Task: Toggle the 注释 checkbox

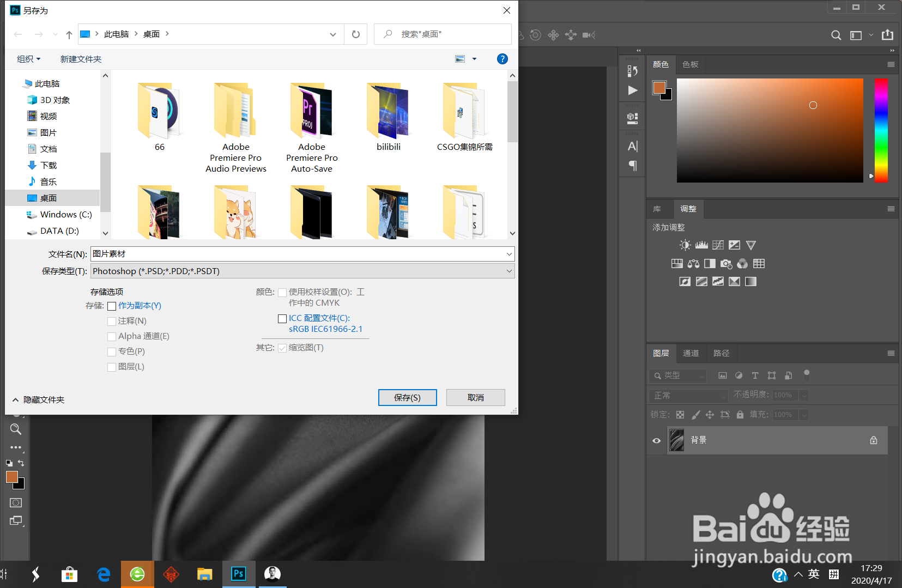Action: coord(112,322)
